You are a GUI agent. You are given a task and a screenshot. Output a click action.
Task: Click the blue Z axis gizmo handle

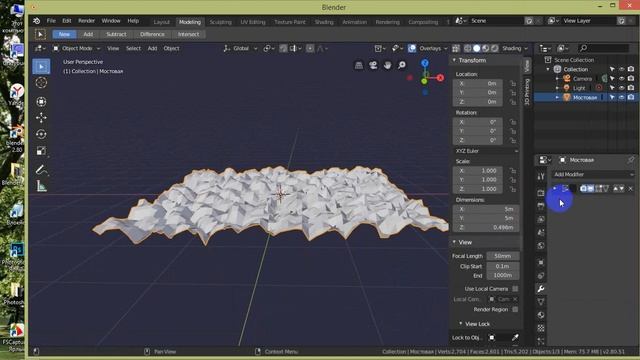pyautogui.click(x=424, y=63)
